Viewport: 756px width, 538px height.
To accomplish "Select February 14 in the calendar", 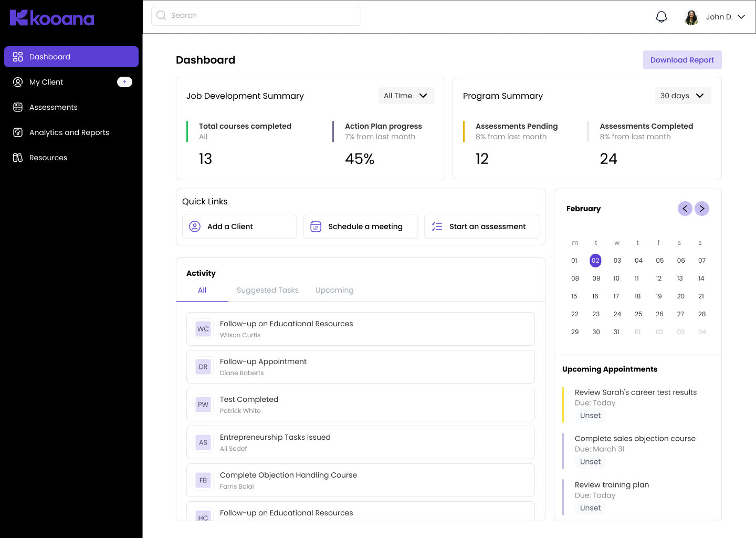I will pos(701,278).
